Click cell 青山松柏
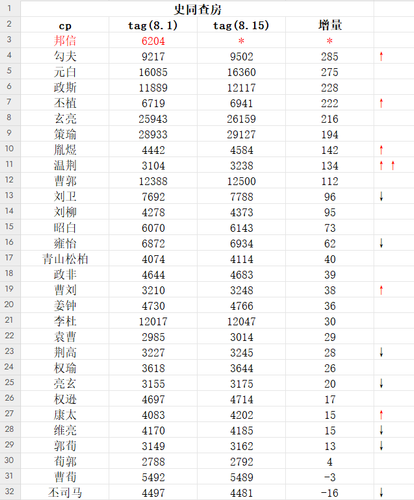The width and height of the screenshot is (414, 500). pyautogui.click(x=65, y=259)
